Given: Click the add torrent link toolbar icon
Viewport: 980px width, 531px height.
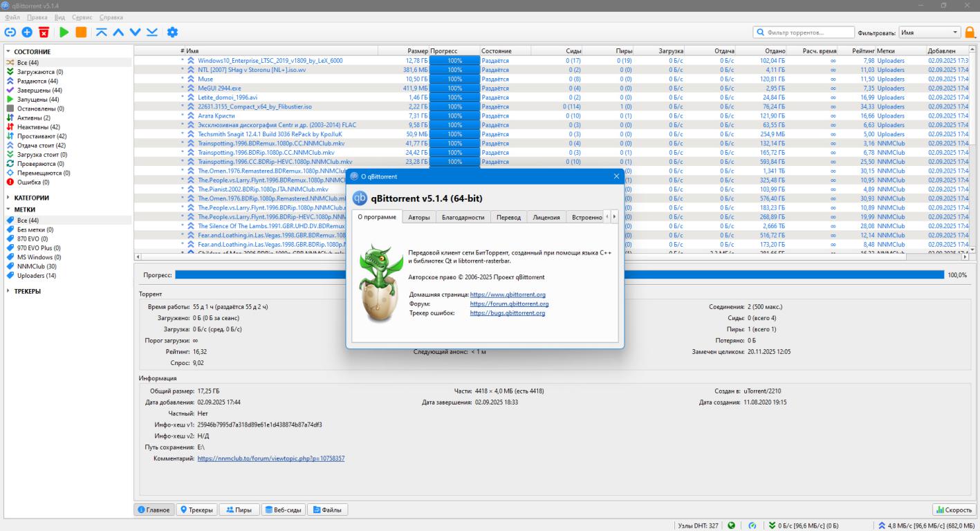Looking at the screenshot, I should pos(10,32).
